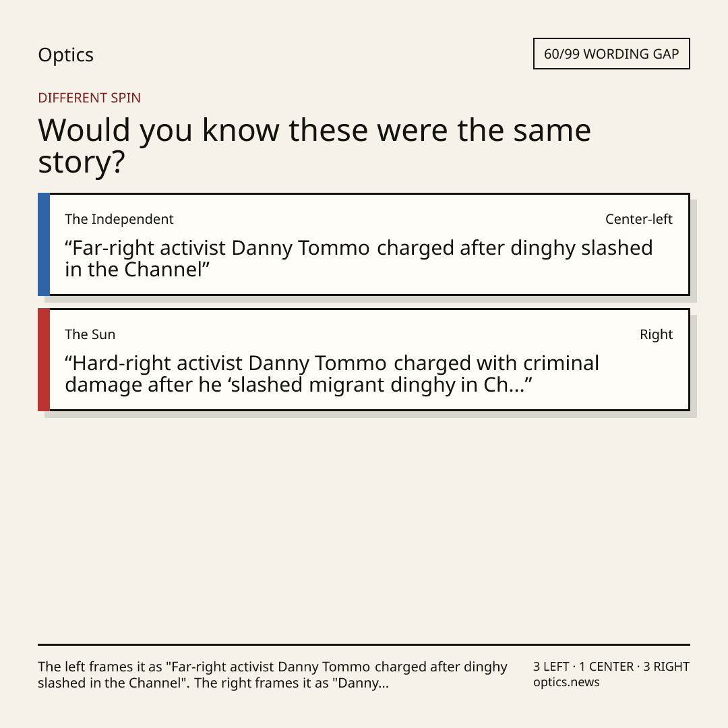728x728 pixels.
Task: Click the Hard-right activist headline text
Action: 332,373
